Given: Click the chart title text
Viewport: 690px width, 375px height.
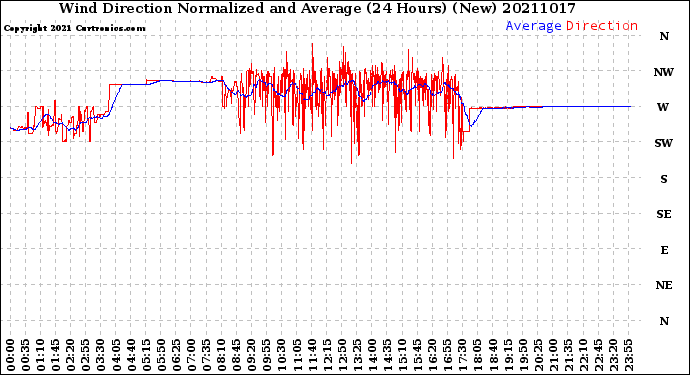Looking at the screenshot, I should point(317,8).
